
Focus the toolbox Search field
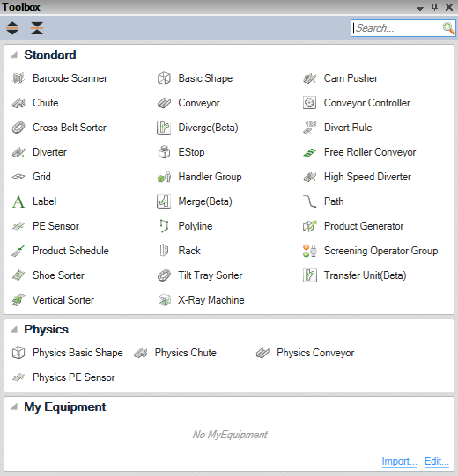coord(397,28)
